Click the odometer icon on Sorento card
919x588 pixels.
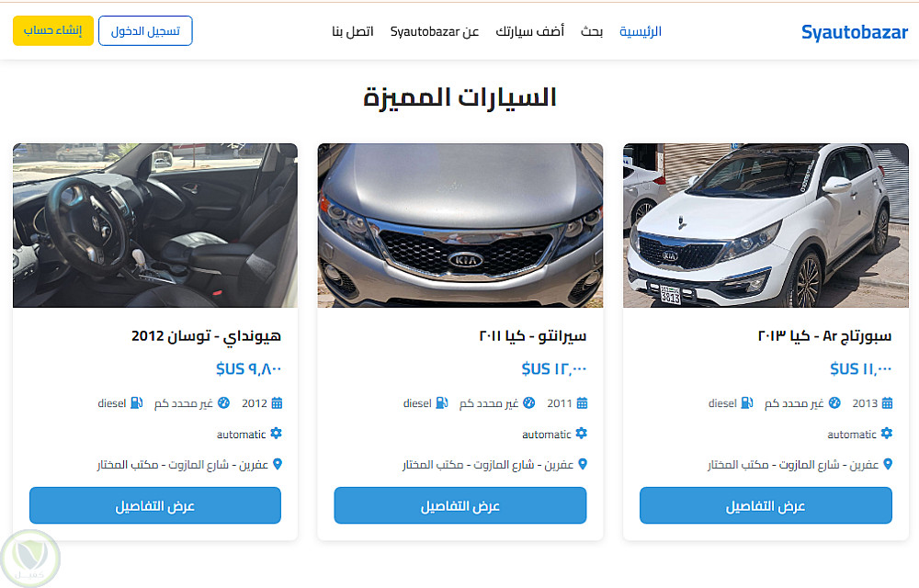(528, 403)
